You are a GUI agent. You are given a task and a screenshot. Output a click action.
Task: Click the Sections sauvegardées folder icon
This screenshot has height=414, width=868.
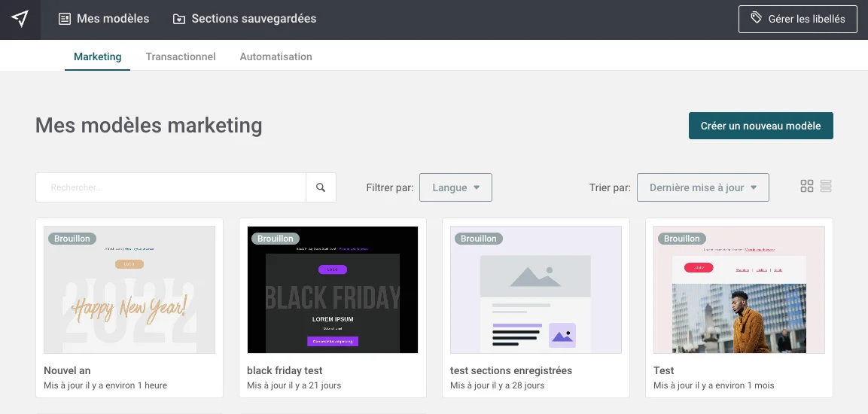[179, 19]
